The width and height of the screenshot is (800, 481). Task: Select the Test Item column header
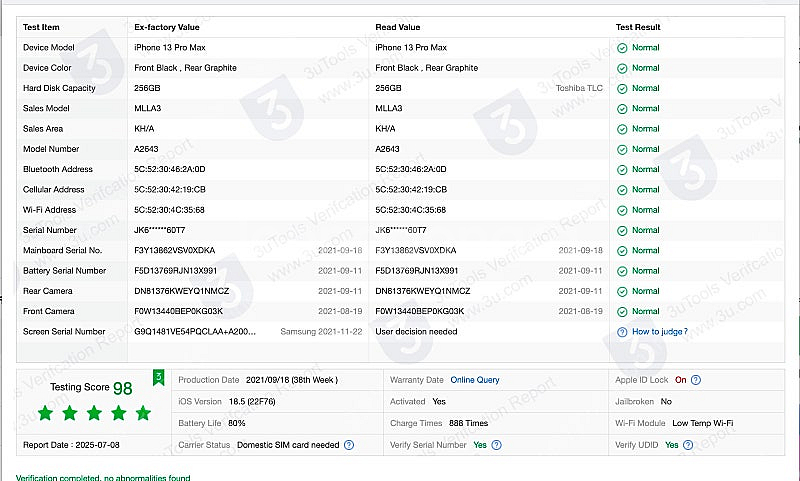[41, 27]
